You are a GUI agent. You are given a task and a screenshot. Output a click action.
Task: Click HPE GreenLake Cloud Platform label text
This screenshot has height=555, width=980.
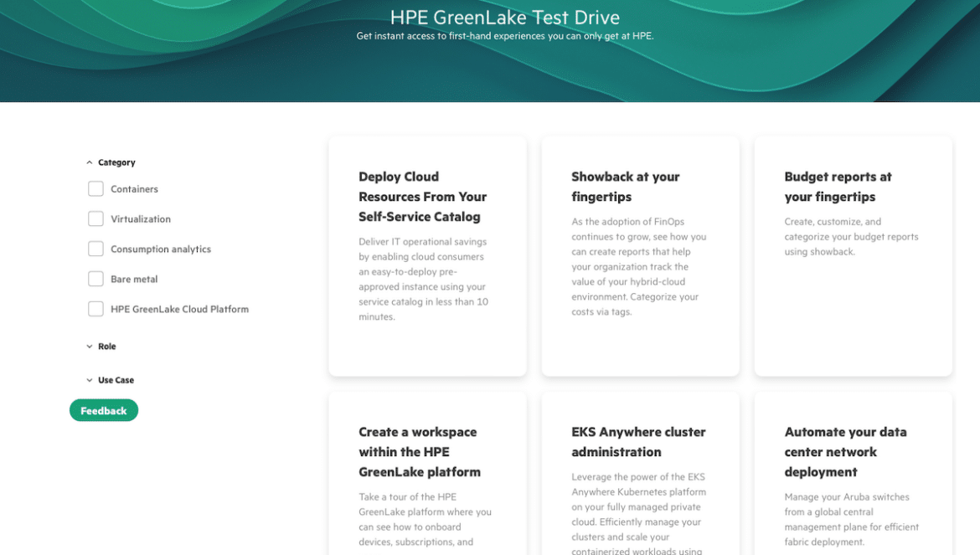(x=179, y=309)
